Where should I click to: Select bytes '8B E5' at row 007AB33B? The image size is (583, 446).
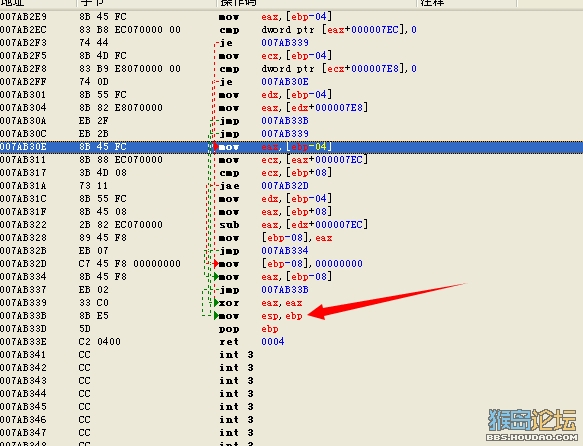[93, 316]
